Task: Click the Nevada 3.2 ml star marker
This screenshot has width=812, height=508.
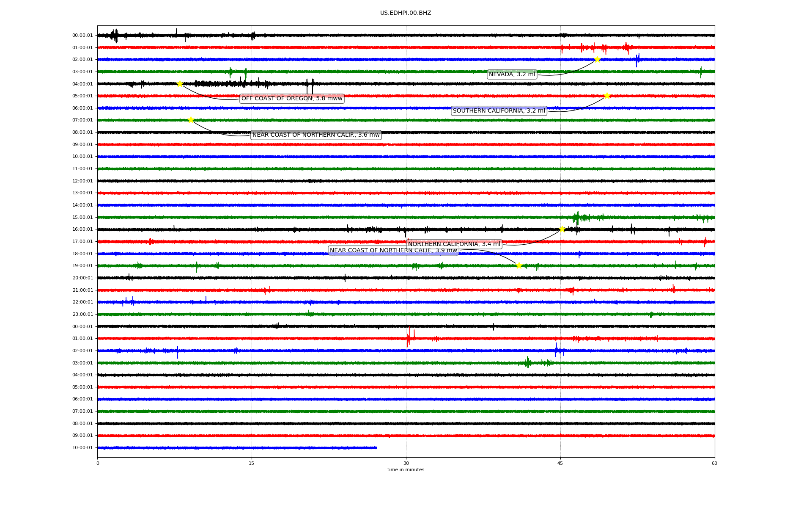Action: tap(597, 59)
